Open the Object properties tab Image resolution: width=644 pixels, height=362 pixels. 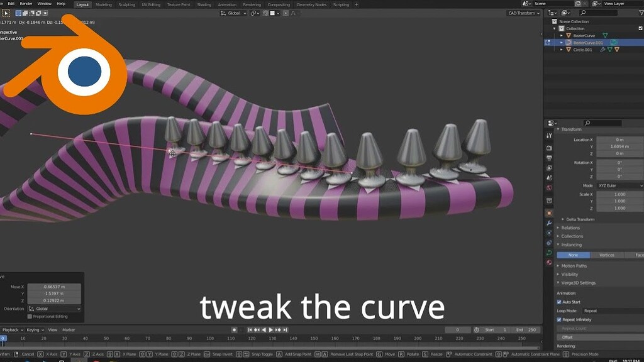(549, 214)
